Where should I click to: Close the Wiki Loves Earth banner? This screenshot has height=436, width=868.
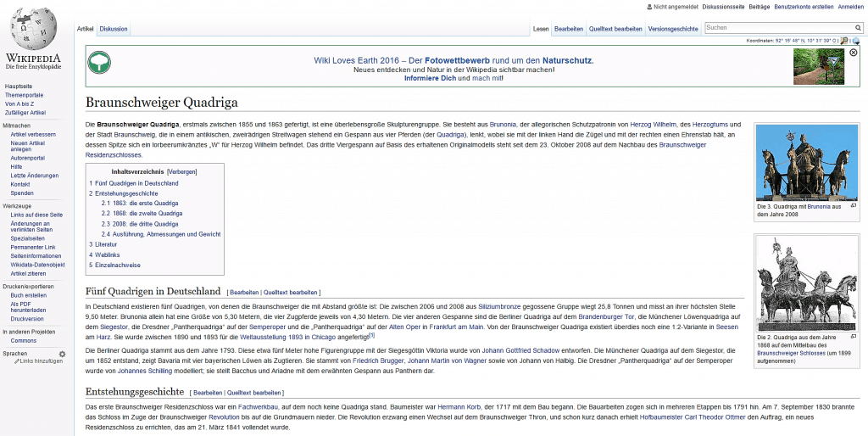pos(853,53)
